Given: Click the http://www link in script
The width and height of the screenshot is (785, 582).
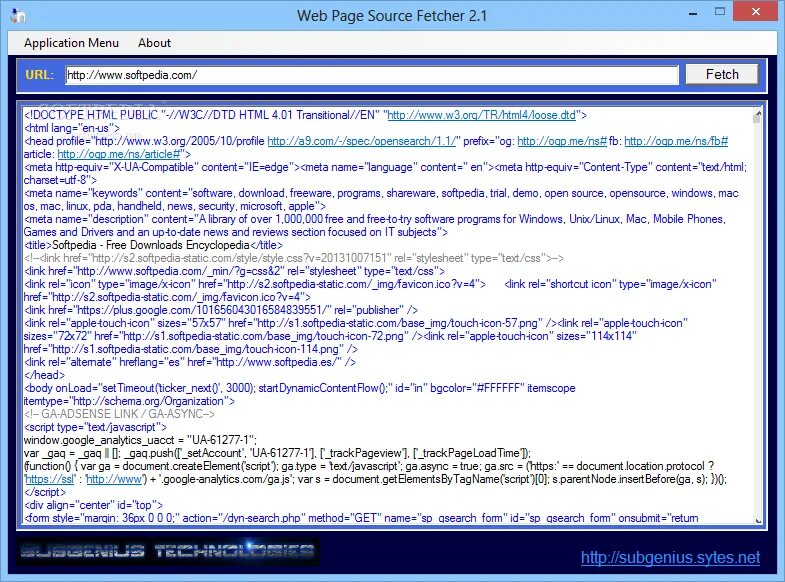Looking at the screenshot, I should [114, 479].
